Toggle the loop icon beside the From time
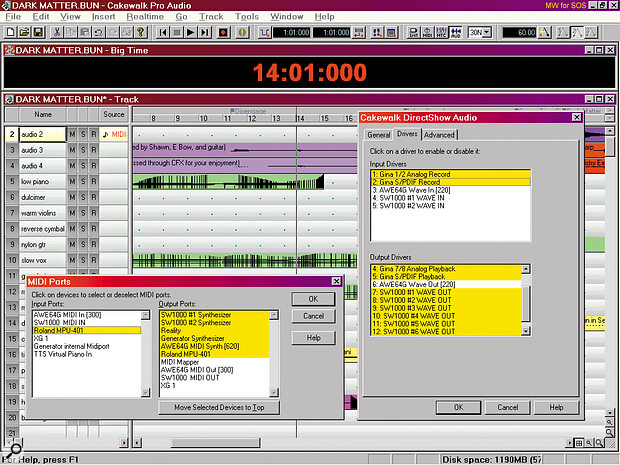 [x=264, y=32]
